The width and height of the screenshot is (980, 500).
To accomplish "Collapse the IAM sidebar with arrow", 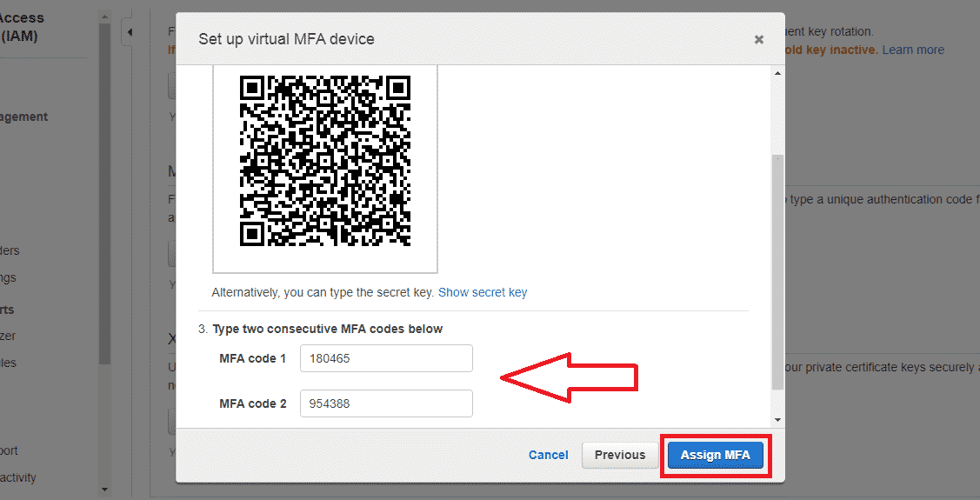I will click(130, 32).
